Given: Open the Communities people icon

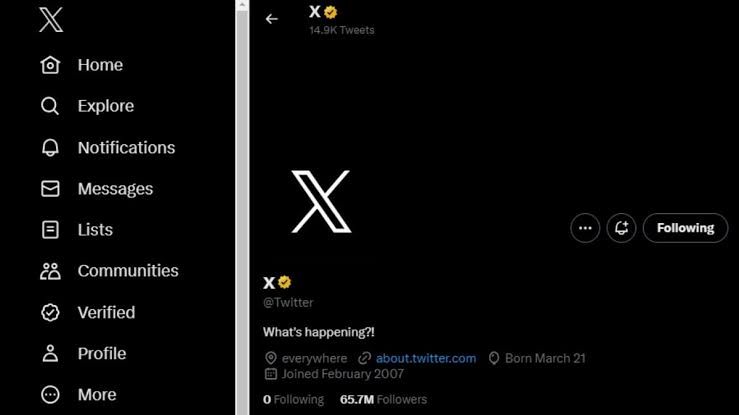Looking at the screenshot, I should (x=50, y=271).
